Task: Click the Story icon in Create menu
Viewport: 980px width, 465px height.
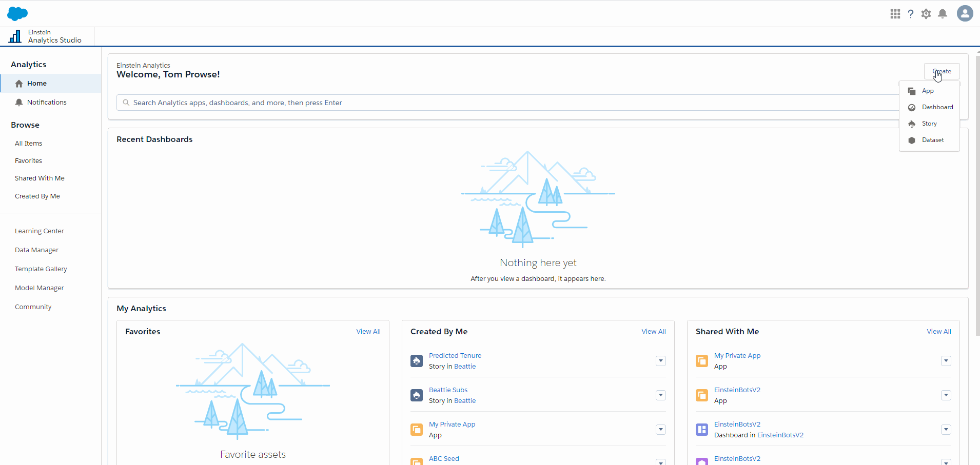Action: (912, 124)
